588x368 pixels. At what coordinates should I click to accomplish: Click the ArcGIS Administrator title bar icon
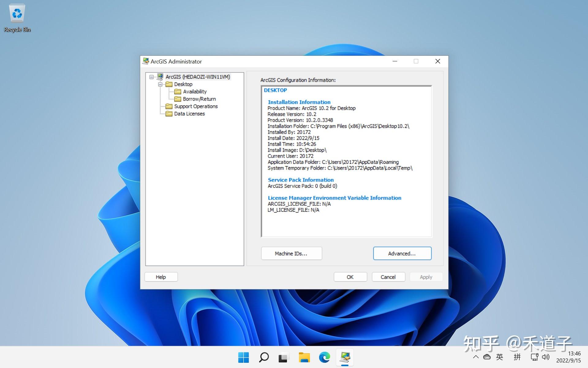tap(146, 61)
